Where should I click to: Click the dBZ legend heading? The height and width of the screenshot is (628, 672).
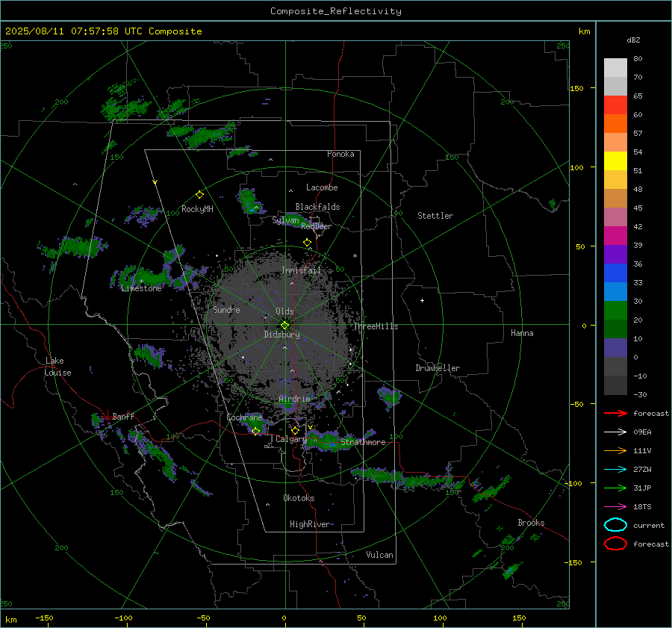[633, 40]
